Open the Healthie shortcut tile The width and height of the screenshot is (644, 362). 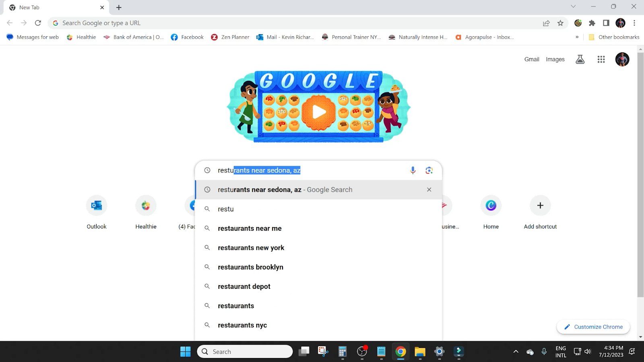coord(146,213)
